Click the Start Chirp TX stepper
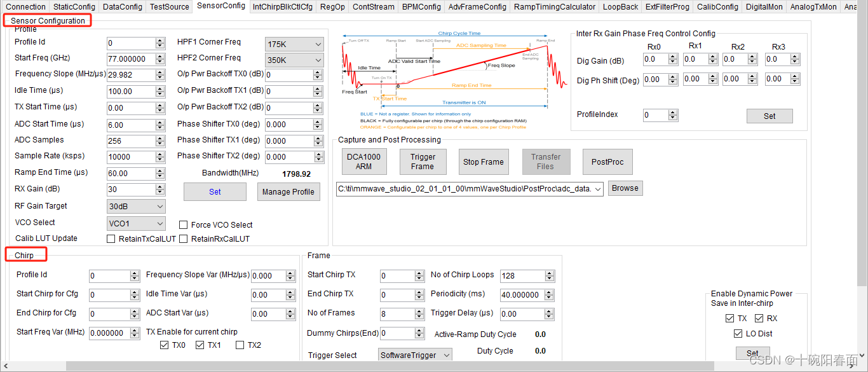 click(x=419, y=276)
